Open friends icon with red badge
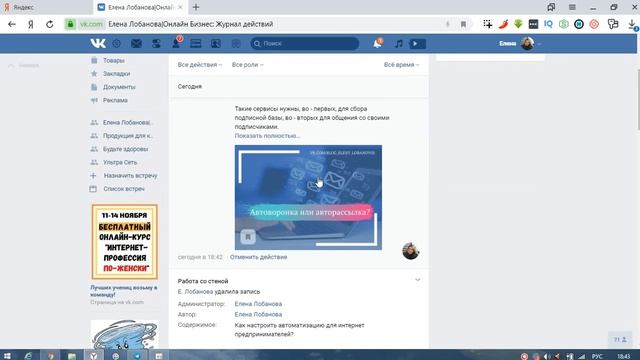 tap(176, 43)
